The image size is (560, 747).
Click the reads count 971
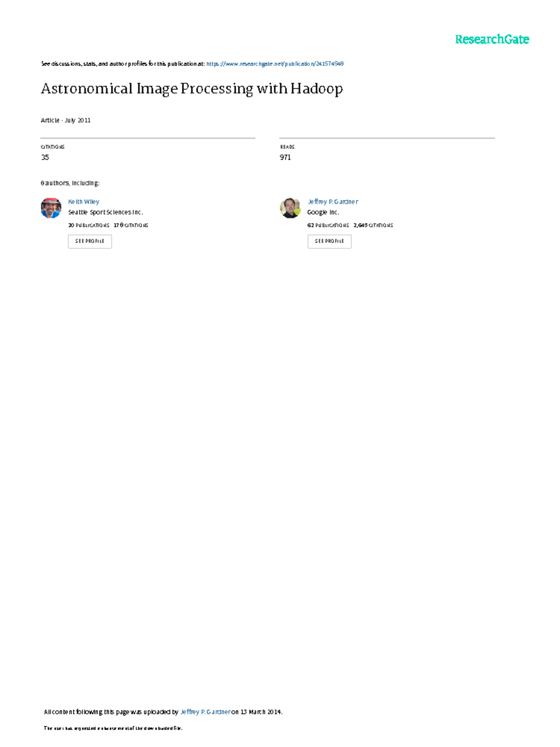[x=285, y=157]
